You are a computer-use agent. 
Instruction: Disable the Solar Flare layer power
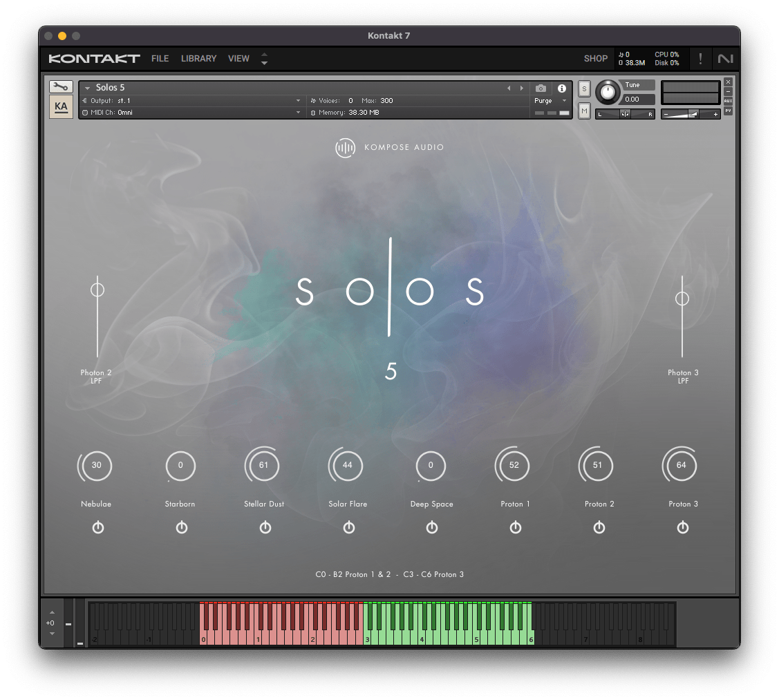[349, 528]
